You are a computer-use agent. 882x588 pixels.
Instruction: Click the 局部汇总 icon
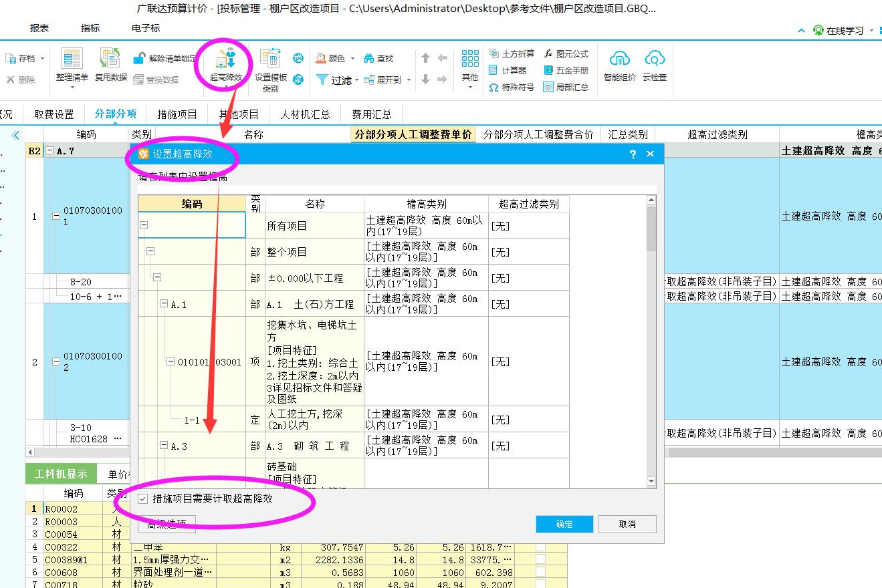coord(548,88)
